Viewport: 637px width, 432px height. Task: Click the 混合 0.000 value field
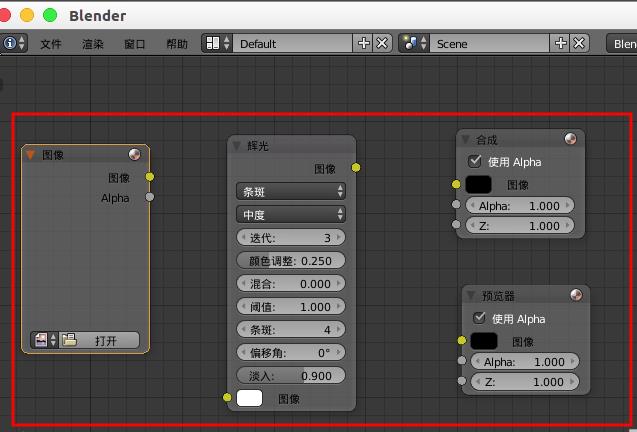[x=291, y=284]
